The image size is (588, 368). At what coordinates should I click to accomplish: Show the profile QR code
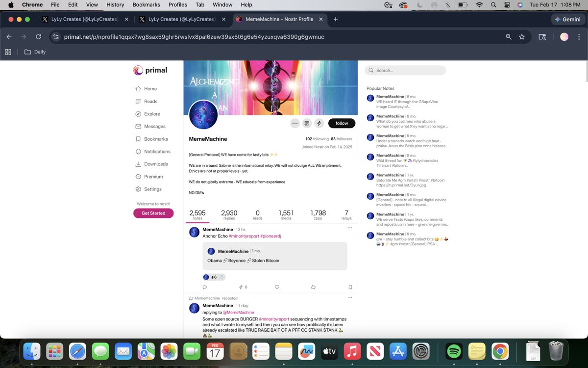pyautogui.click(x=307, y=123)
